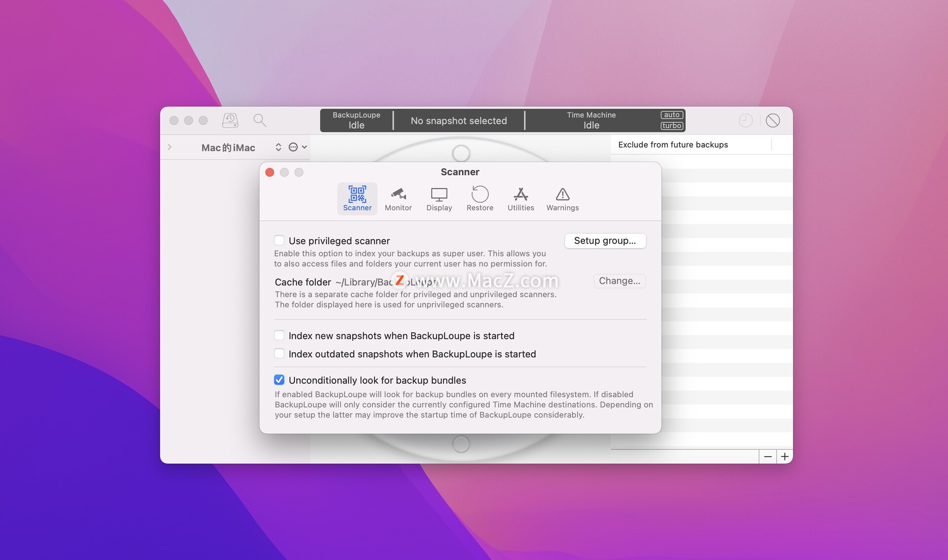Click the minus button under exclusion list
Image resolution: width=948 pixels, height=560 pixels.
pos(768,456)
